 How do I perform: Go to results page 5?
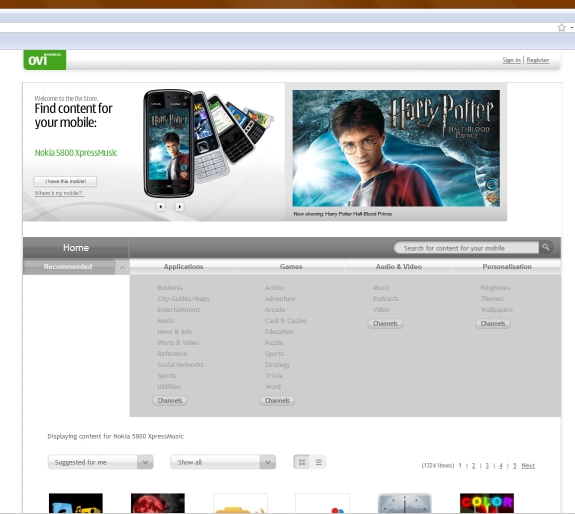point(514,466)
